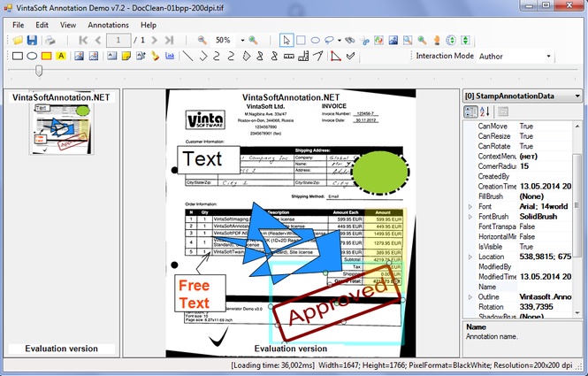Select the rectangular selection tool
Screen dimensions: 588x376
[x=301, y=40]
